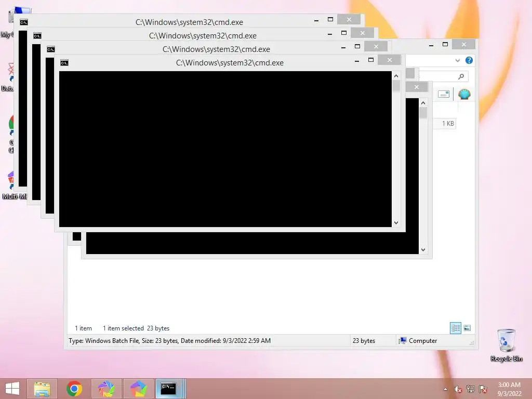Close the third cmd.exe window
This screenshot has height=399, width=532.
[362, 33]
